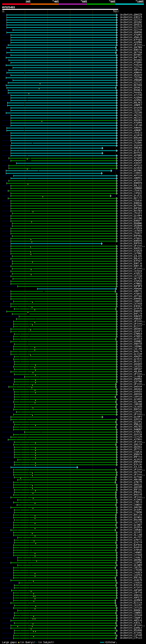This screenshot has height=644, width=146.
Task: Select label UniRef100_Q7XQ45
Action: coord(131,158)
